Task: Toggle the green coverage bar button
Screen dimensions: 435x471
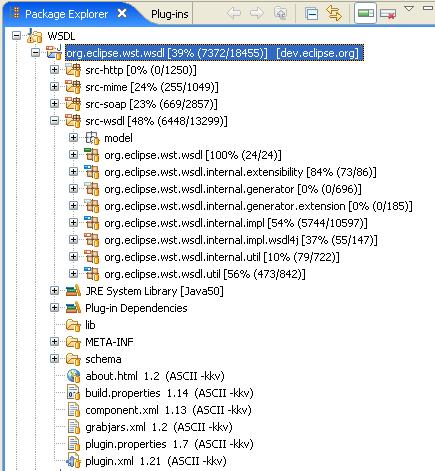Action: click(x=365, y=13)
